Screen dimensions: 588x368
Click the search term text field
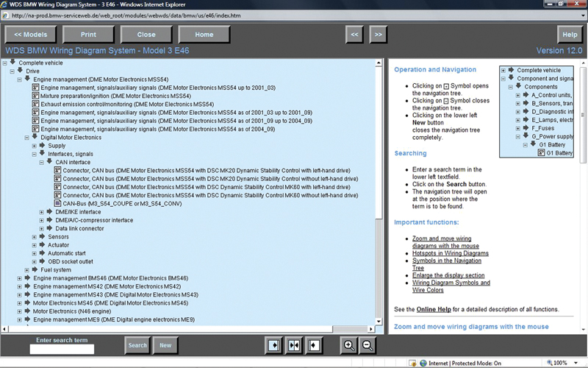click(x=62, y=349)
